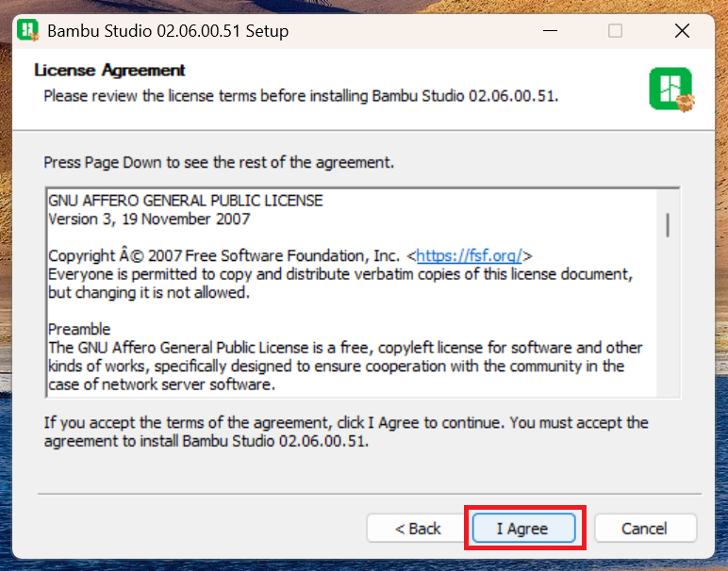Cancel the Bambu Studio installation
The image size is (728, 571).
click(x=645, y=529)
